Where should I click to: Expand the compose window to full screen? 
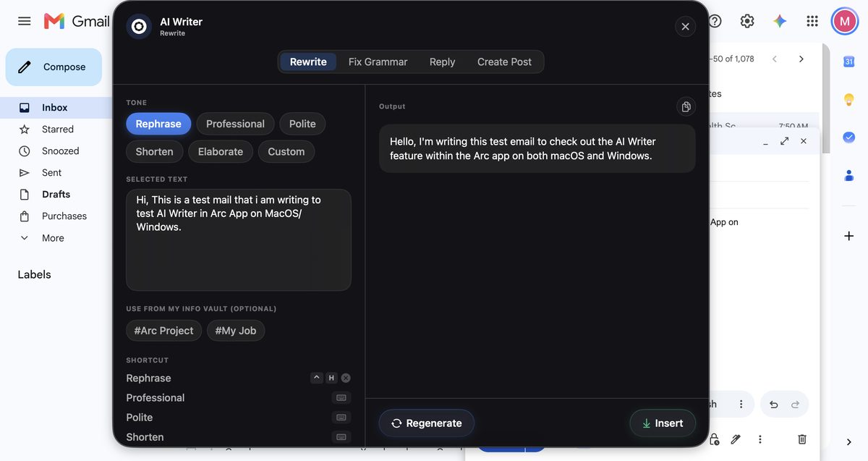point(785,141)
